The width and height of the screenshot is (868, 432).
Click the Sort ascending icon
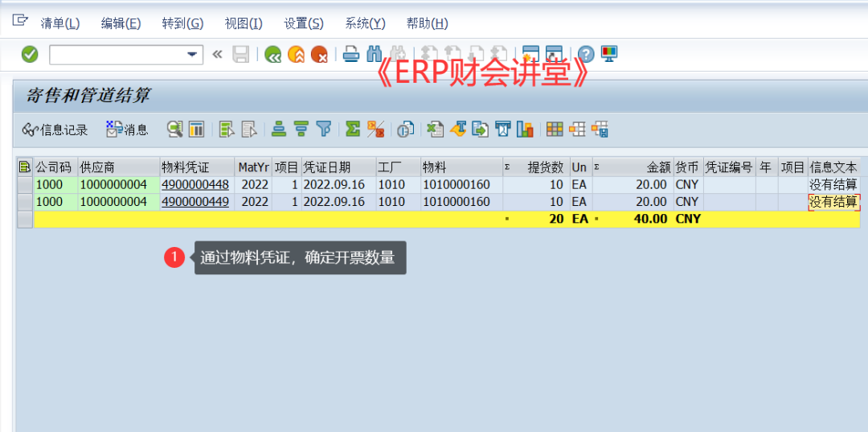(x=279, y=129)
